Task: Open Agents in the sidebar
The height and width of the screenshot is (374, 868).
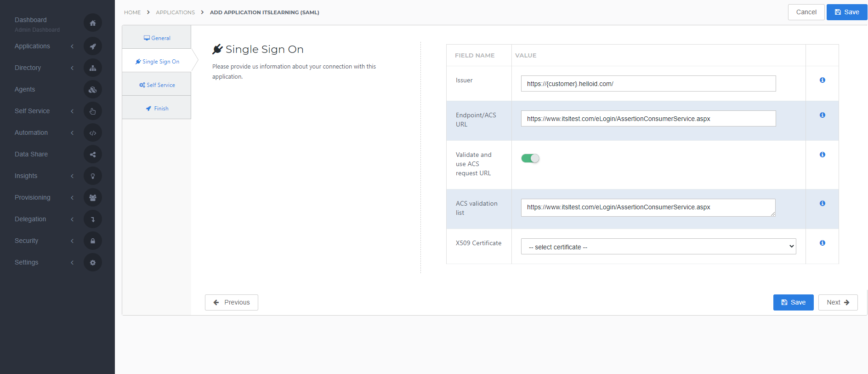Action: tap(25, 89)
